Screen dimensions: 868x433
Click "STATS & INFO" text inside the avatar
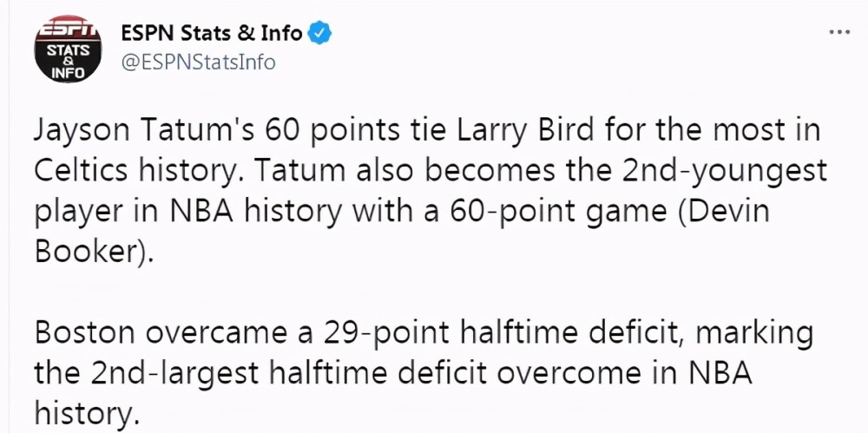coord(68,61)
